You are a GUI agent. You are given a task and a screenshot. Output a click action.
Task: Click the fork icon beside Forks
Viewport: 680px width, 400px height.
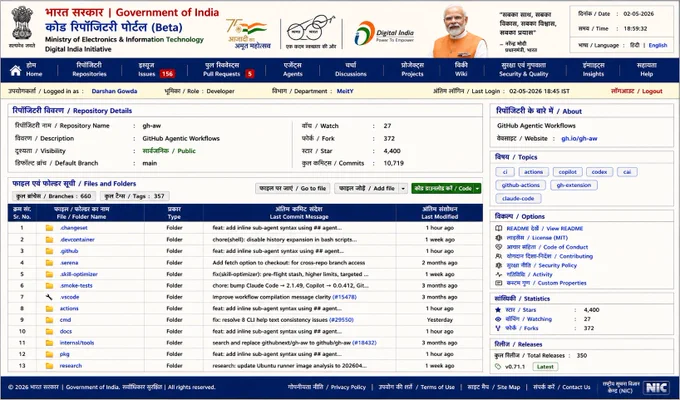[498, 328]
